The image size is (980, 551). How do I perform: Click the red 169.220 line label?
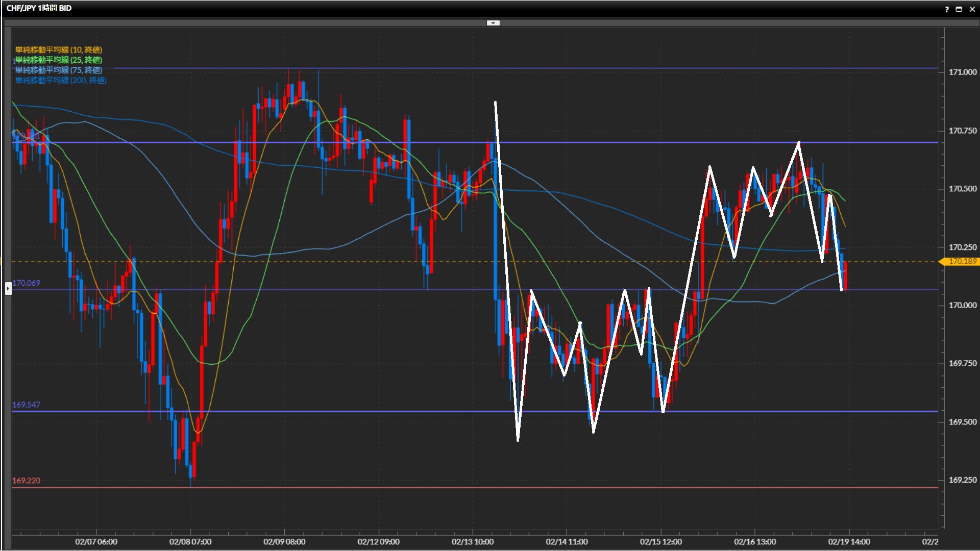point(26,481)
